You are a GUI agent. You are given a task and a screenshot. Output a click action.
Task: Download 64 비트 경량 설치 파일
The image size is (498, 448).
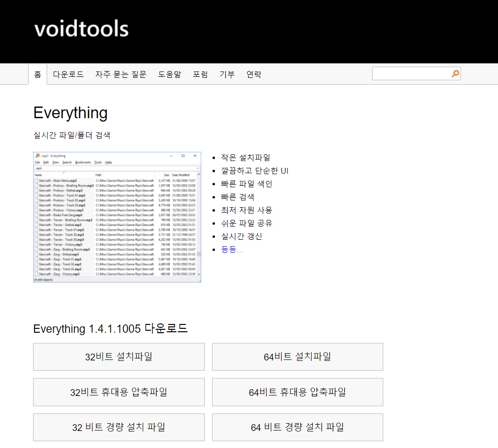pos(298,428)
